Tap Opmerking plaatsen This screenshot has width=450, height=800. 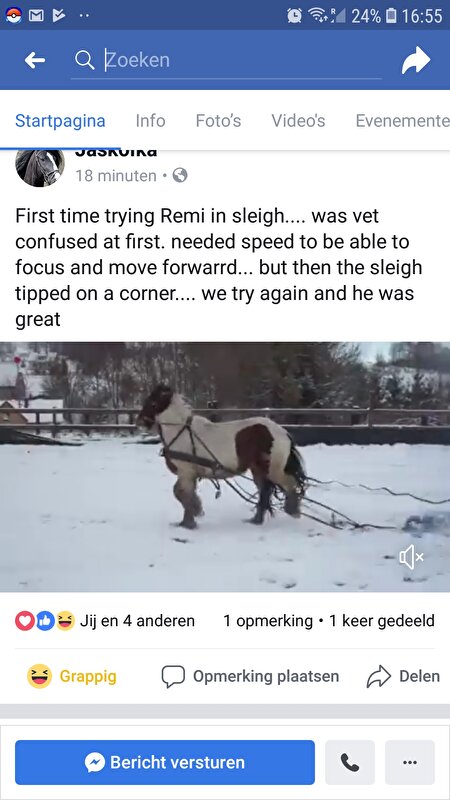(x=250, y=676)
